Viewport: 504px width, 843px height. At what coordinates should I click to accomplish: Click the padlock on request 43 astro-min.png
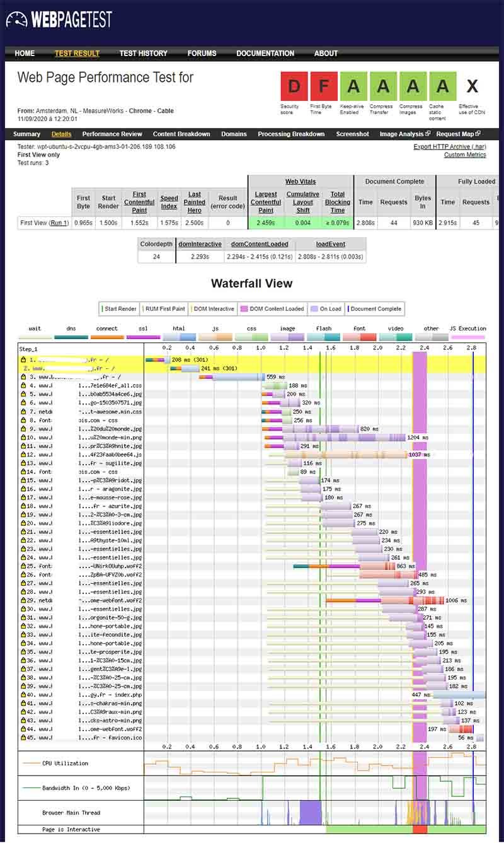(23, 720)
